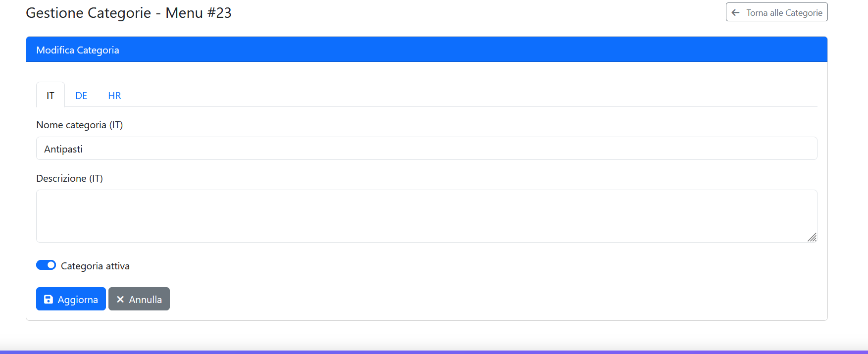Click the Descrizione (IT) label
Viewport: 868px width, 354px height.
point(69,179)
